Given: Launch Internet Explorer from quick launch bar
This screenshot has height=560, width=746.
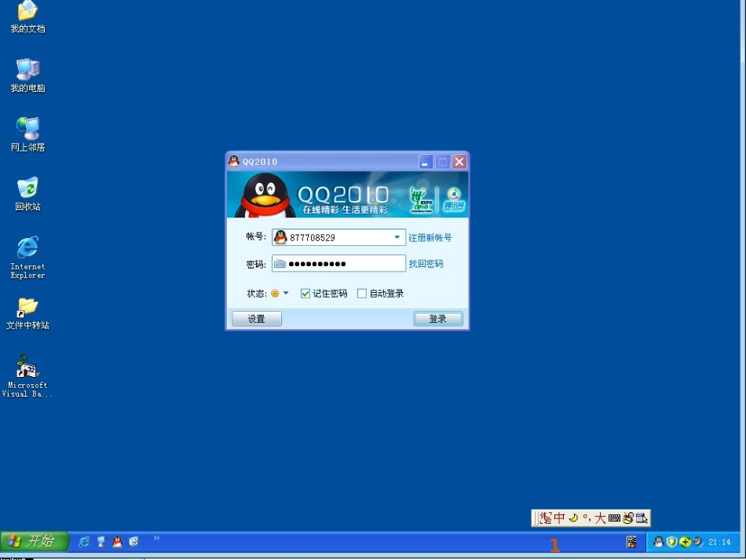Looking at the screenshot, I should coord(84,541).
